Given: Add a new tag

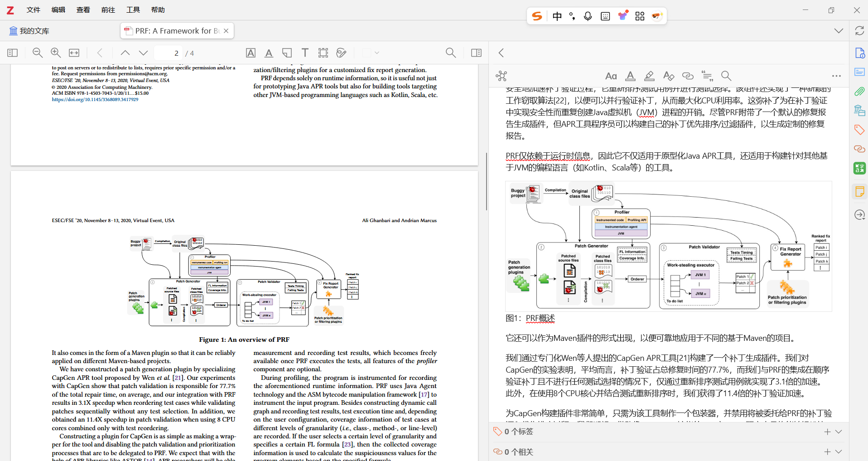Looking at the screenshot, I should tap(827, 432).
